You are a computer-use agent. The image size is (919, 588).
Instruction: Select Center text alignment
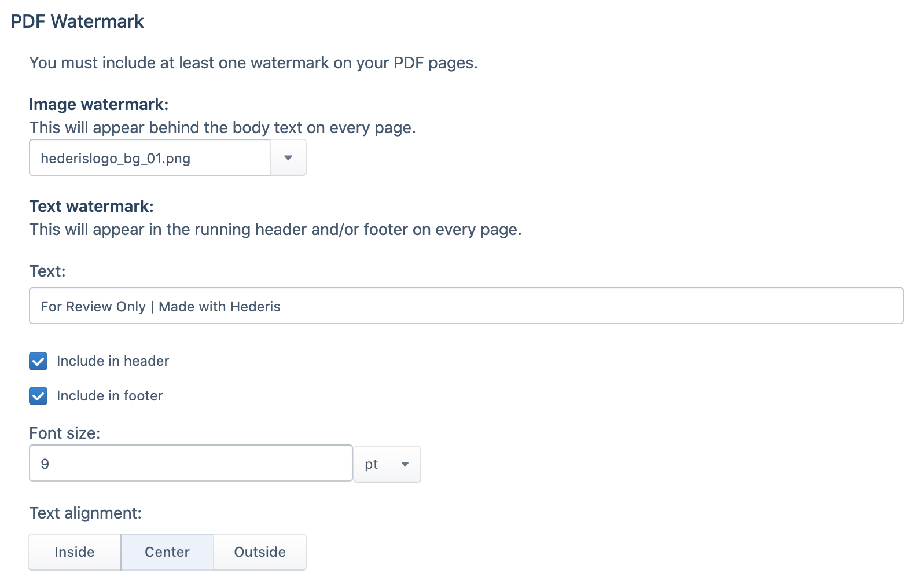(x=167, y=552)
